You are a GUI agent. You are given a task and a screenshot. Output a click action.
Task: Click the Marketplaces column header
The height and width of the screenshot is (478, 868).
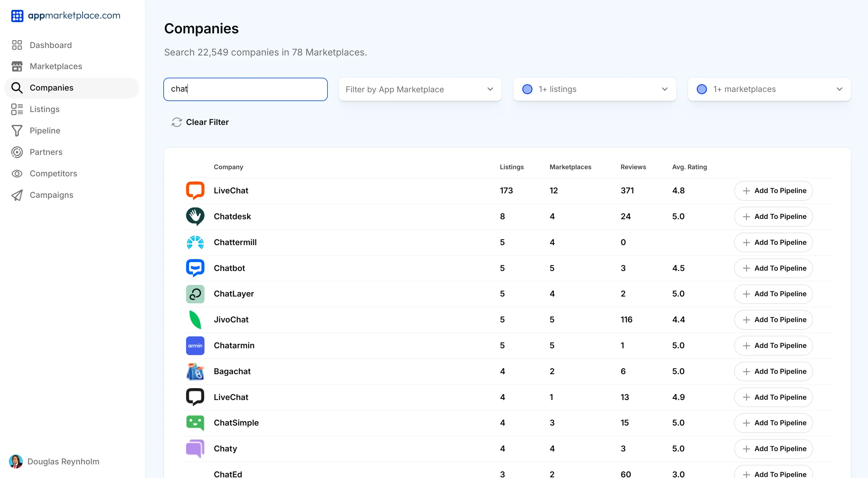point(570,167)
